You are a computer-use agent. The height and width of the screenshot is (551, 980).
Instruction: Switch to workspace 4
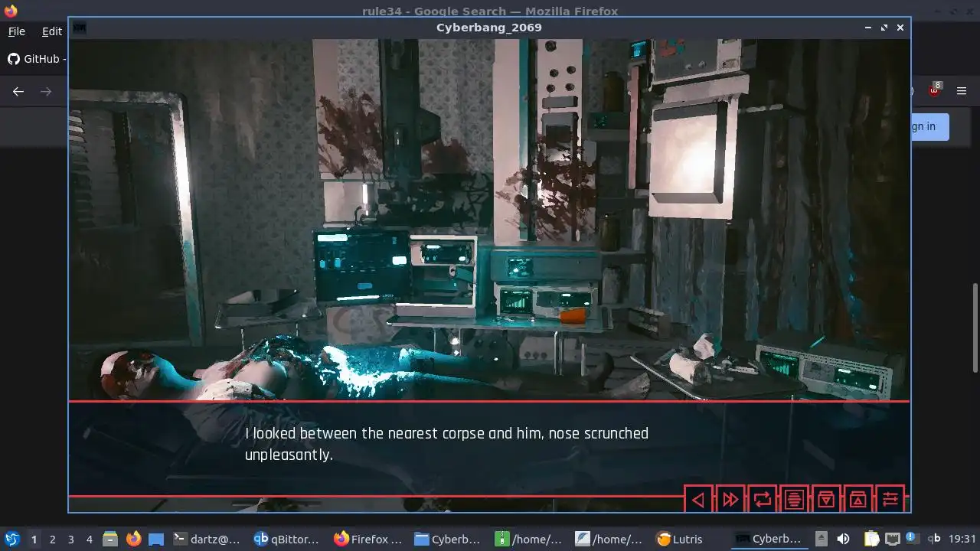pos(90,540)
